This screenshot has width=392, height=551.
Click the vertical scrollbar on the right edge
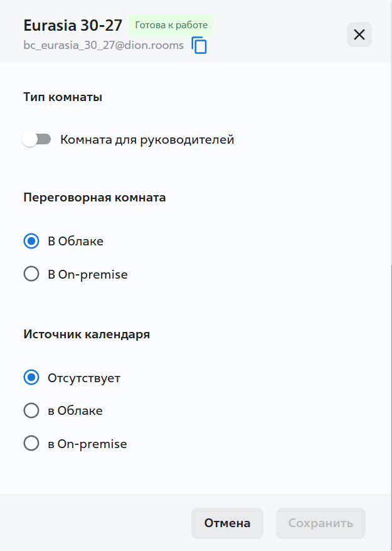[390, 377]
